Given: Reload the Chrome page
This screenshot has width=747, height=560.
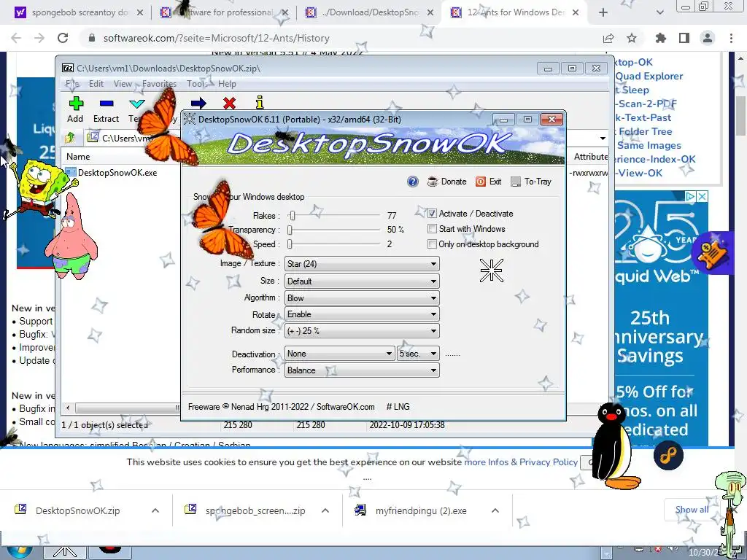Looking at the screenshot, I should click(63, 38).
